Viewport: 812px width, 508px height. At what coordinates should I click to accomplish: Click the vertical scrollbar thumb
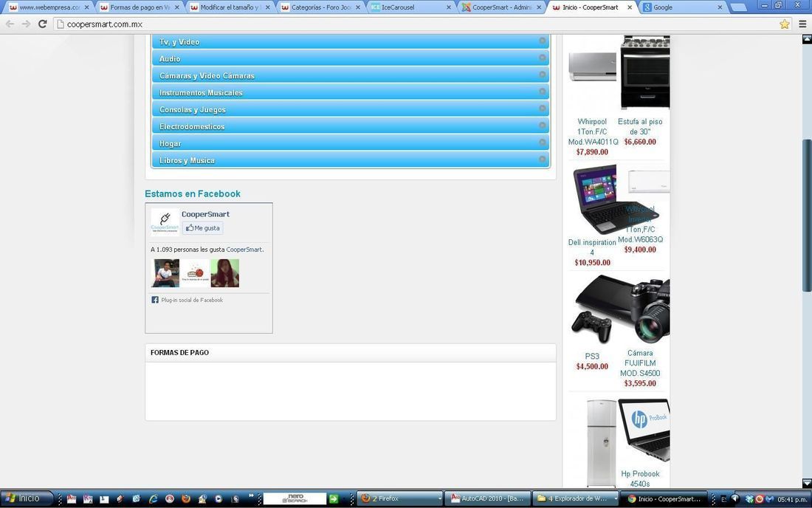(x=807, y=215)
